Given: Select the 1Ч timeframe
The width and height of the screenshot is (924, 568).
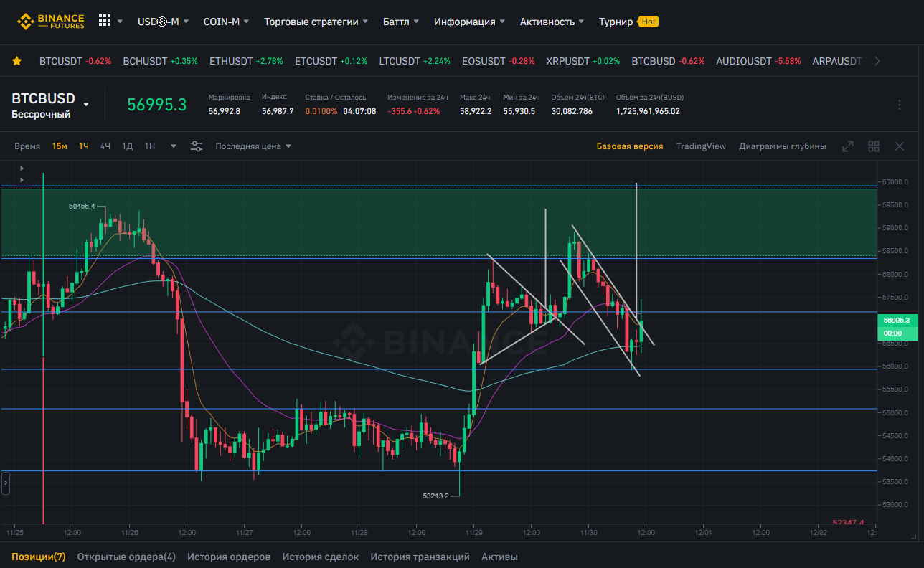Looking at the screenshot, I should pos(84,146).
